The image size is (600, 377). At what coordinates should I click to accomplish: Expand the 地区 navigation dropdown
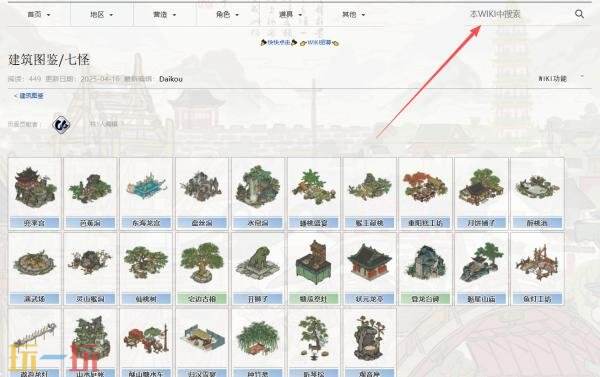click(101, 15)
